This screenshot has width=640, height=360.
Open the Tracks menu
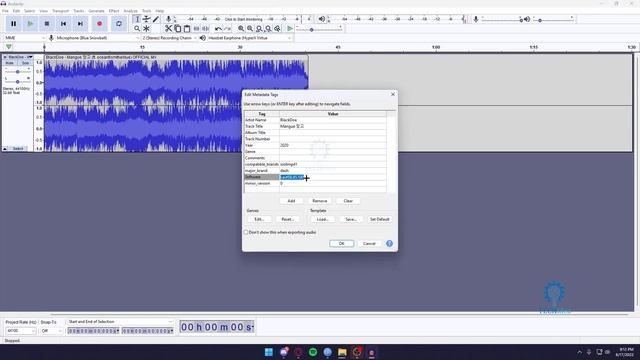pos(79,11)
